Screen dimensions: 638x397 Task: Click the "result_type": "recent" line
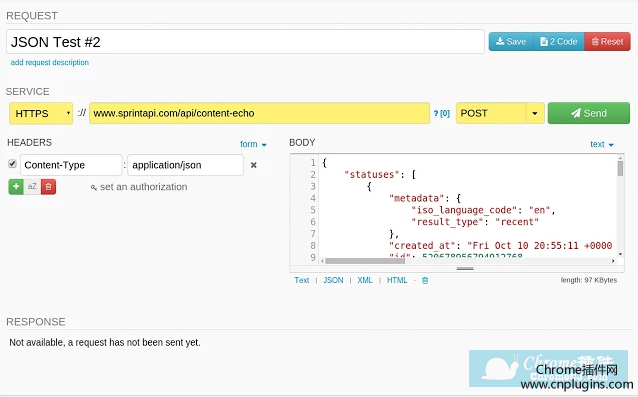point(475,222)
